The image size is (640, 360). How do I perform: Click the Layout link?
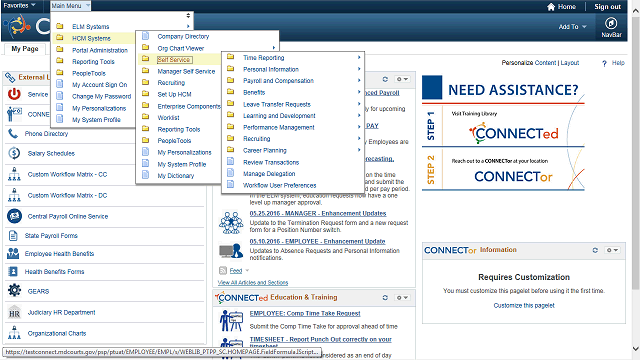(570, 62)
